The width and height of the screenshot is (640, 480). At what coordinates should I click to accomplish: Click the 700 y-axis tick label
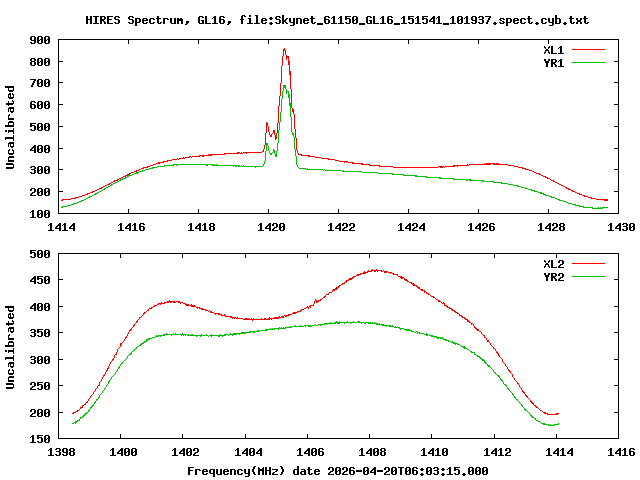40,84
